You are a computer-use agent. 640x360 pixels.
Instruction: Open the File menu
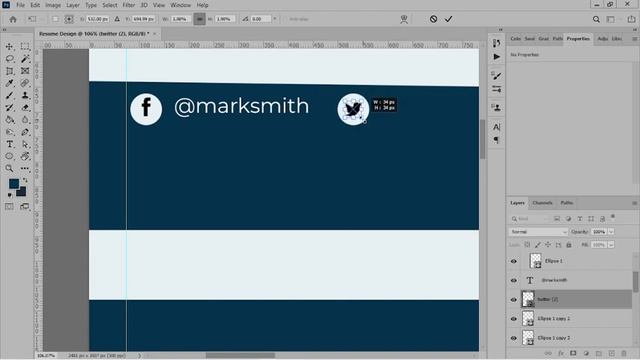(x=20, y=5)
